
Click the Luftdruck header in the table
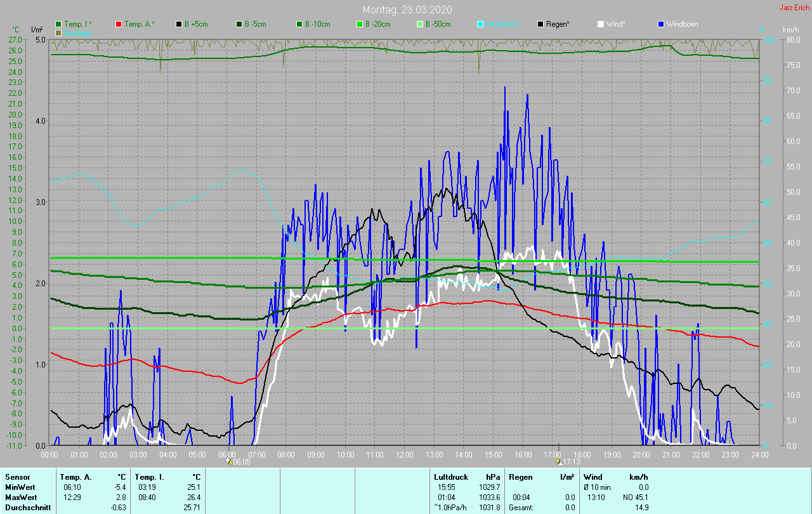tap(450, 477)
